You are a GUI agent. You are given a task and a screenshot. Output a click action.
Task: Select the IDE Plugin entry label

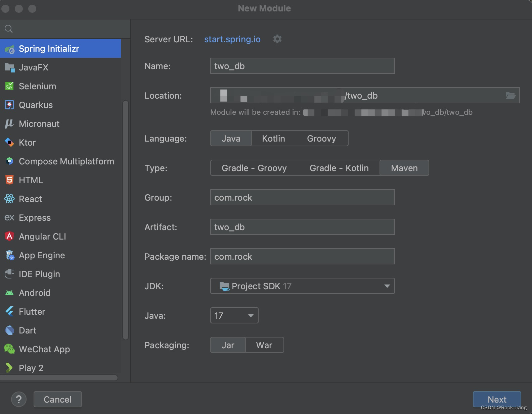(39, 274)
